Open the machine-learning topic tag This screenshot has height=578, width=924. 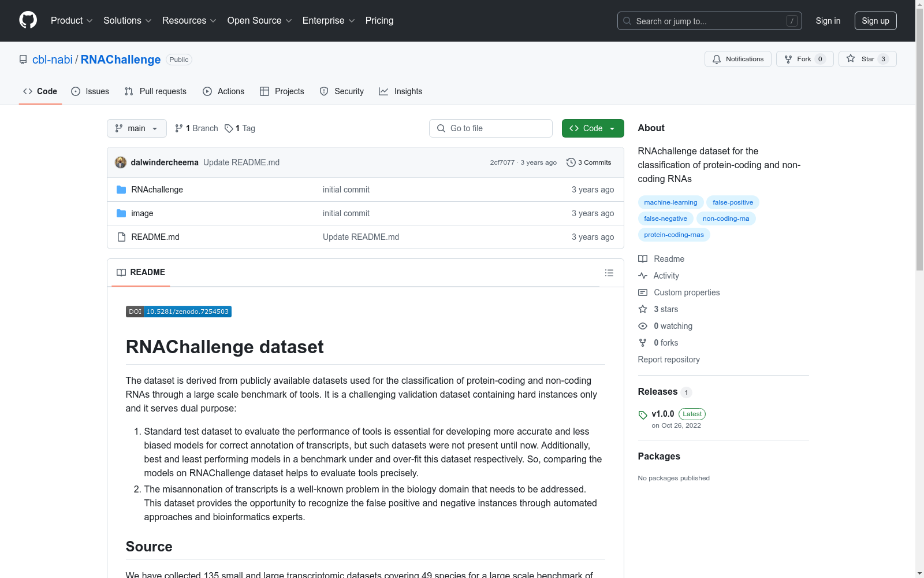(670, 202)
